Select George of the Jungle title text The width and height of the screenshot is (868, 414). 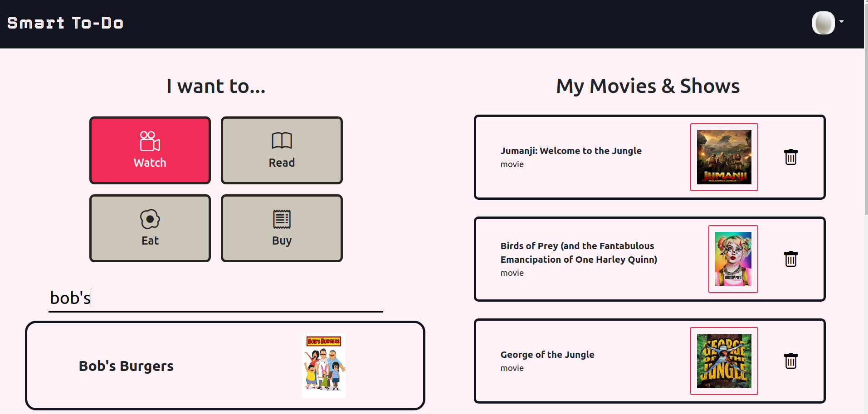[x=547, y=355]
